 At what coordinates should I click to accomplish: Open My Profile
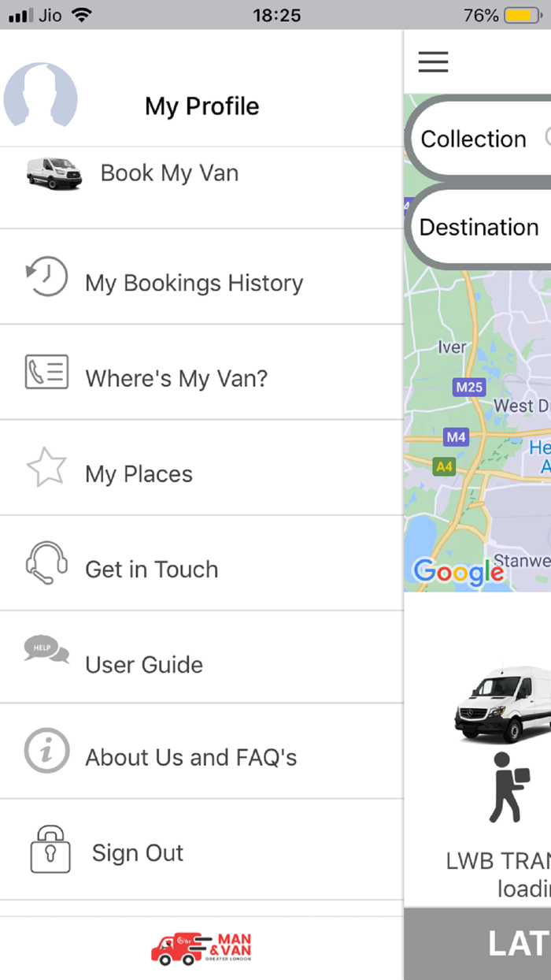[x=202, y=106]
